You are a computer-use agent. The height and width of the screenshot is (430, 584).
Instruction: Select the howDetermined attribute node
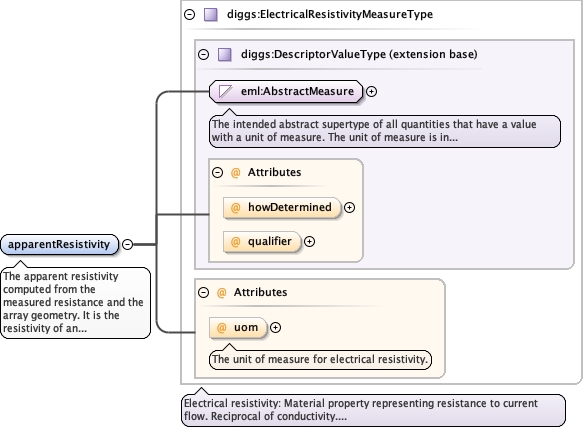(x=282, y=207)
